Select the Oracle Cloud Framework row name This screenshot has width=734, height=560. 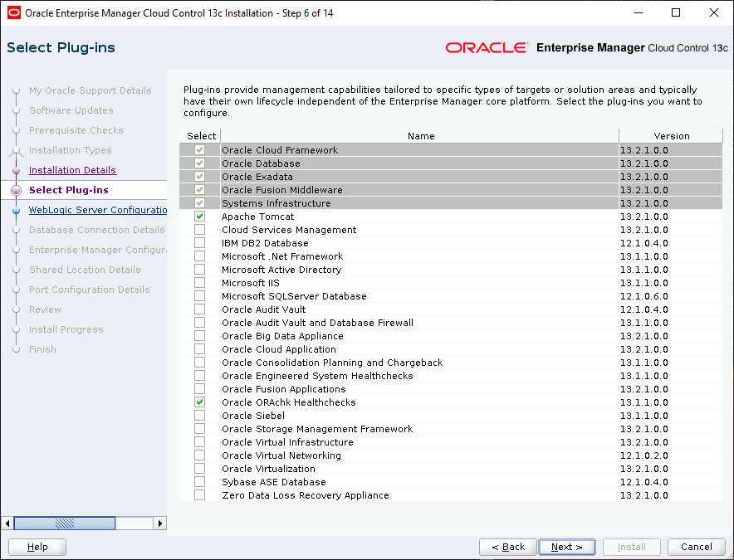click(x=280, y=149)
